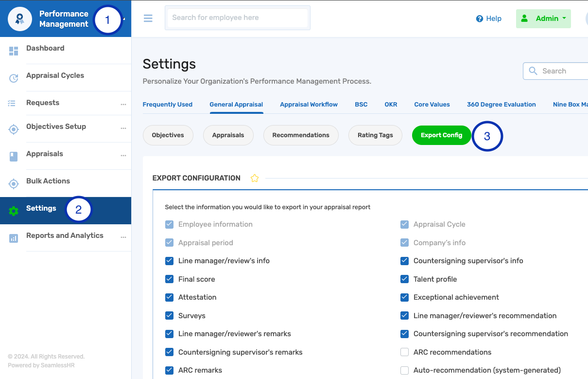Uncheck Line manager/review's info checkbox
Viewport: 588px width, 379px height.
pos(169,261)
